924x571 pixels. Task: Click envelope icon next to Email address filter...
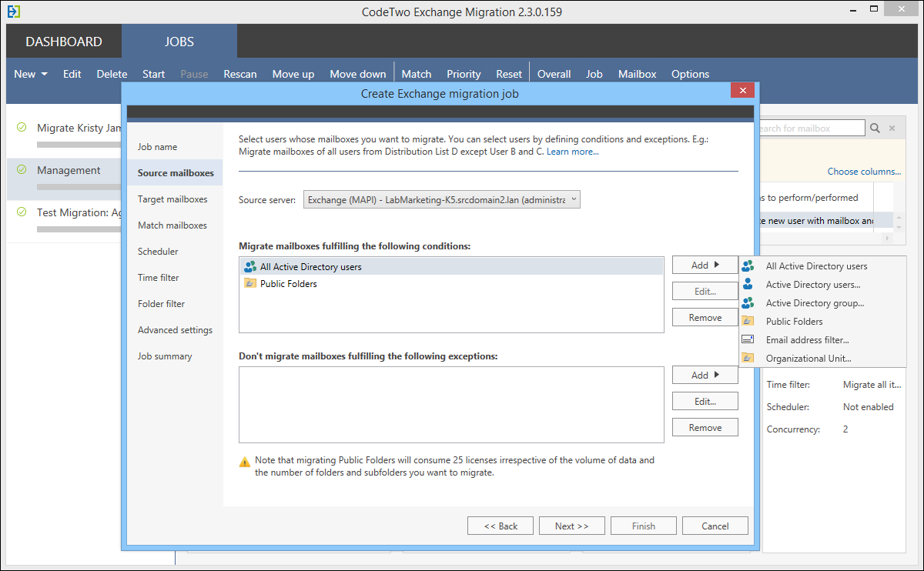[748, 339]
